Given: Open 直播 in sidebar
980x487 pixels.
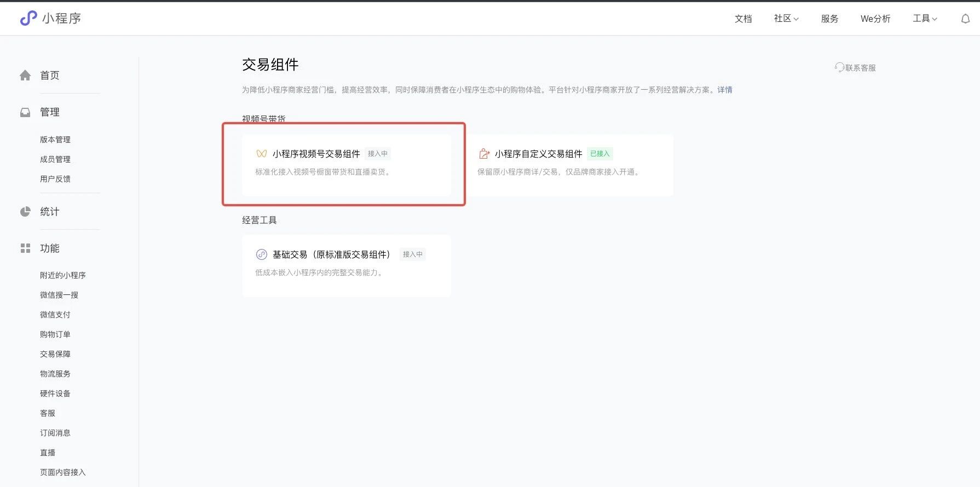Looking at the screenshot, I should tap(48, 453).
